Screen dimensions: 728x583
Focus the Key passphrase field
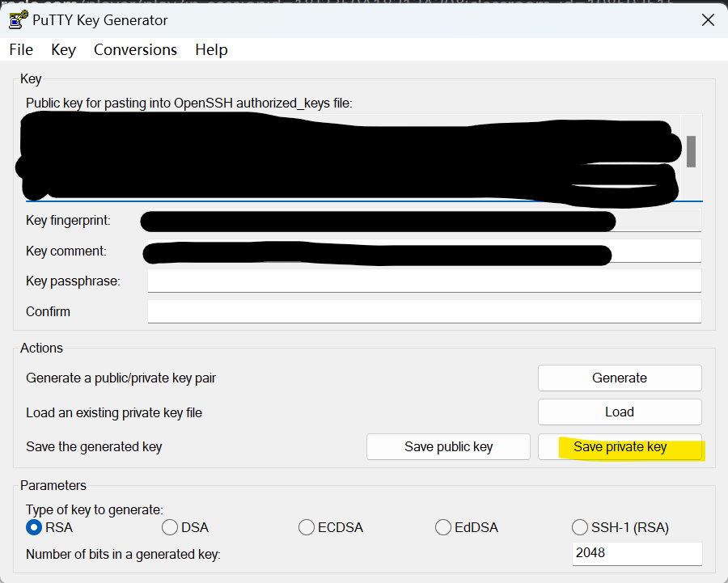pos(425,281)
